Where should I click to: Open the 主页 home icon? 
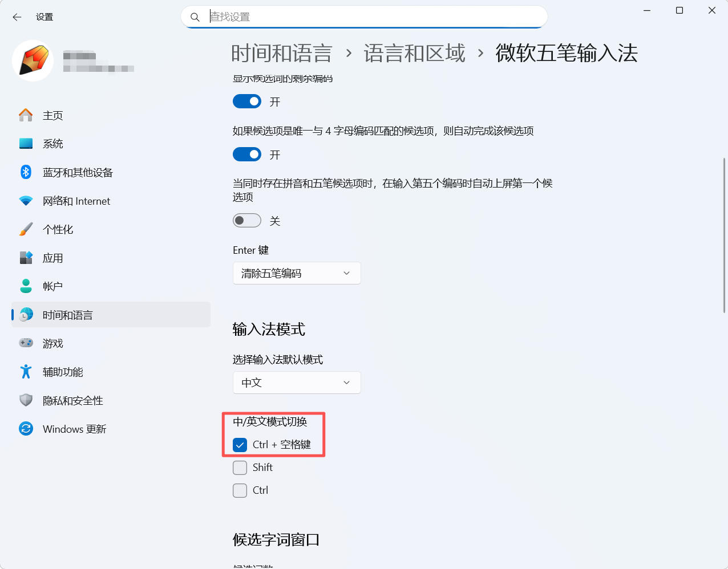pyautogui.click(x=26, y=115)
